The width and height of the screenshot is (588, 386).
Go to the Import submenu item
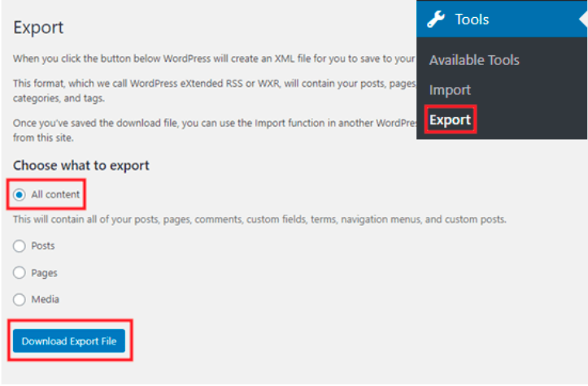[x=450, y=90]
